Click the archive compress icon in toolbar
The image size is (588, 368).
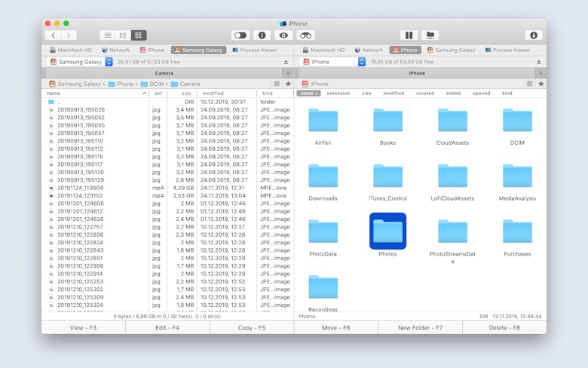[409, 35]
